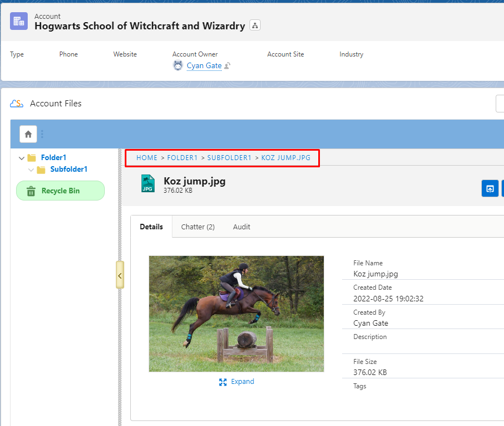Screen dimensions: 504x426
Task: Click the JPG file type icon
Action: click(x=147, y=183)
